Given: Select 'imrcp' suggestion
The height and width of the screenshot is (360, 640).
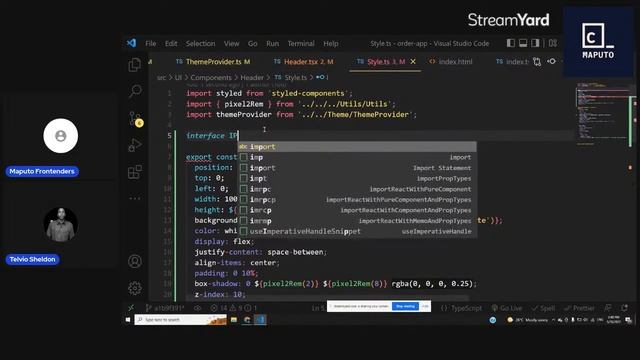Looking at the screenshot, I should [357, 210].
